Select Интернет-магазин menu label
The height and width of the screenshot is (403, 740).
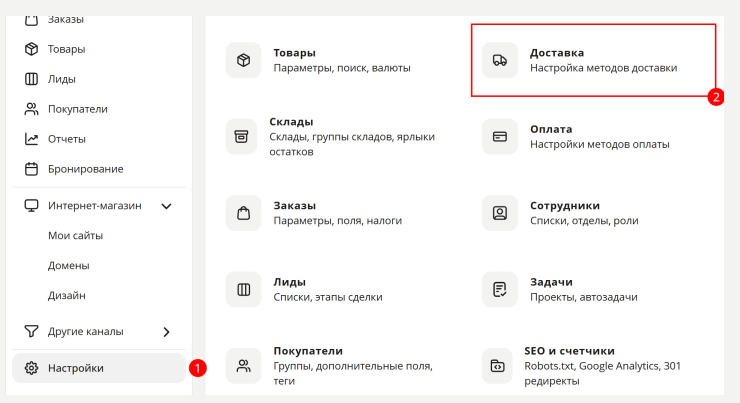pos(94,206)
